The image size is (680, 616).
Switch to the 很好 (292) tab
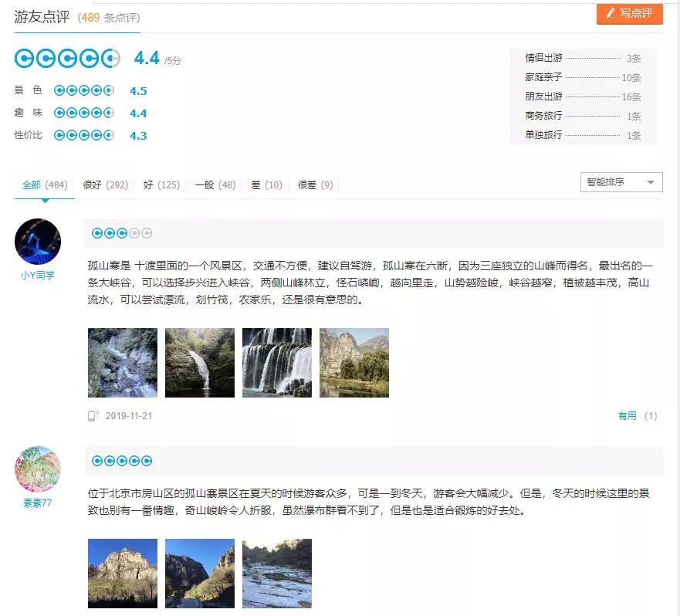point(105,185)
